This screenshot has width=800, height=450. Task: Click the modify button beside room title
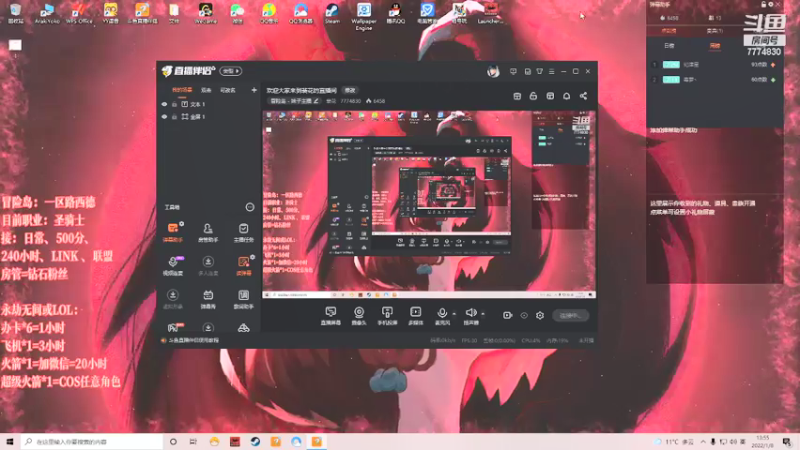point(350,90)
